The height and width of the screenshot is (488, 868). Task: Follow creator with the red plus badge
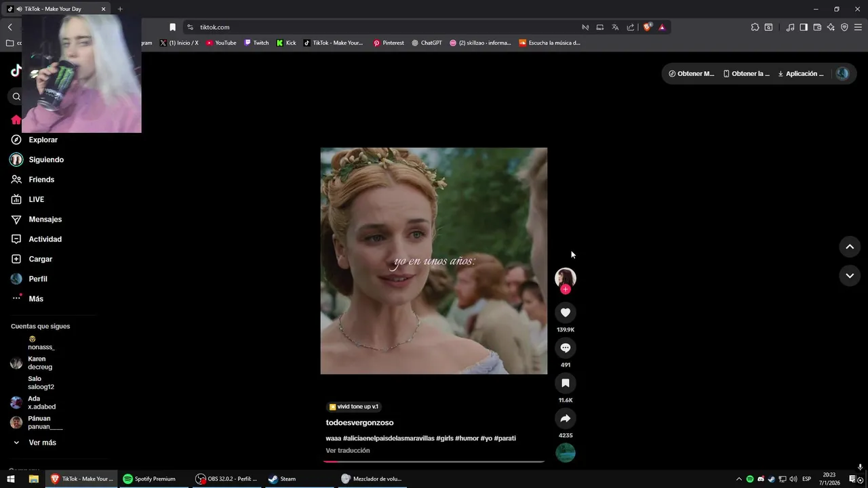566,289
